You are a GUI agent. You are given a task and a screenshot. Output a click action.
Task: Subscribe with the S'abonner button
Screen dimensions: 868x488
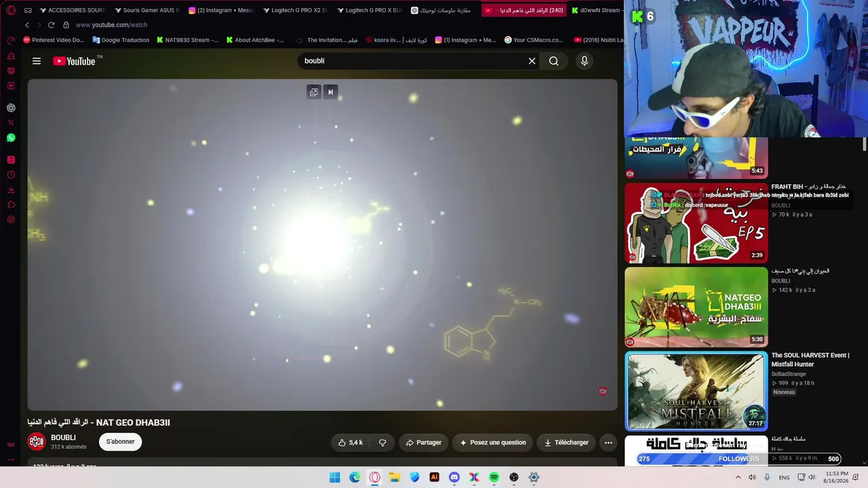coord(120,442)
